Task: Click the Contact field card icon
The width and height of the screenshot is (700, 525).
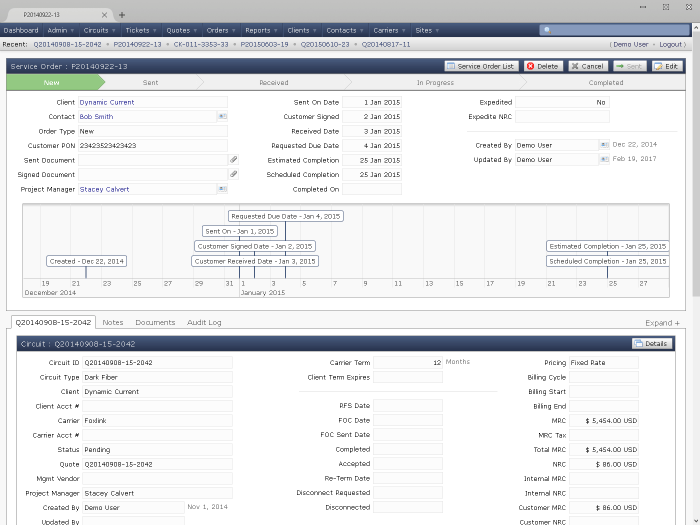Action: pos(221,116)
